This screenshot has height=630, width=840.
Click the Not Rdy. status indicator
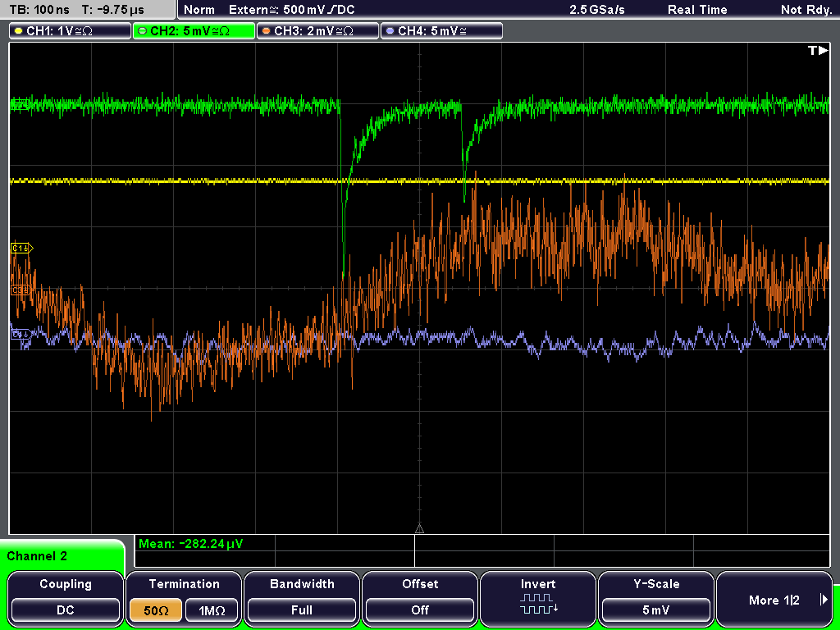tap(806, 10)
